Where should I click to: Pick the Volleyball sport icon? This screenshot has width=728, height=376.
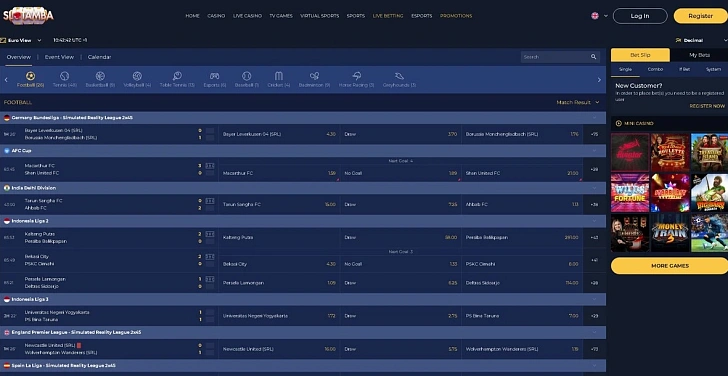pyautogui.click(x=137, y=76)
